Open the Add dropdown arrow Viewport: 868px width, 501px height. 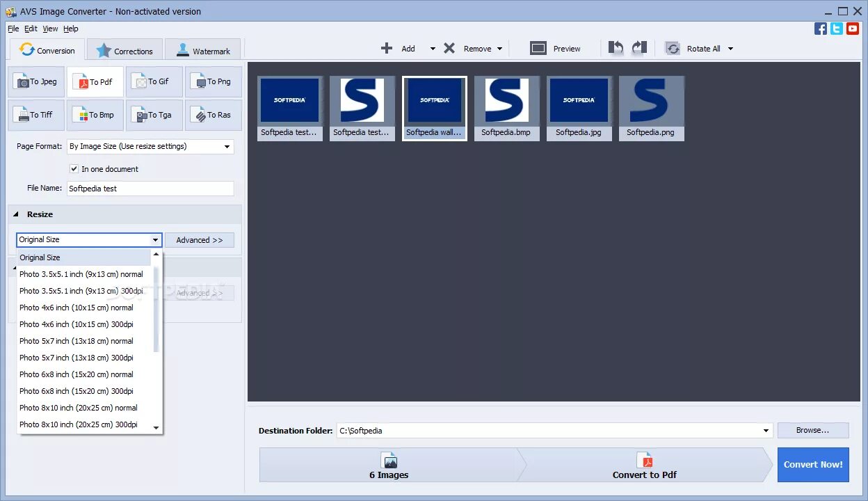(x=433, y=49)
